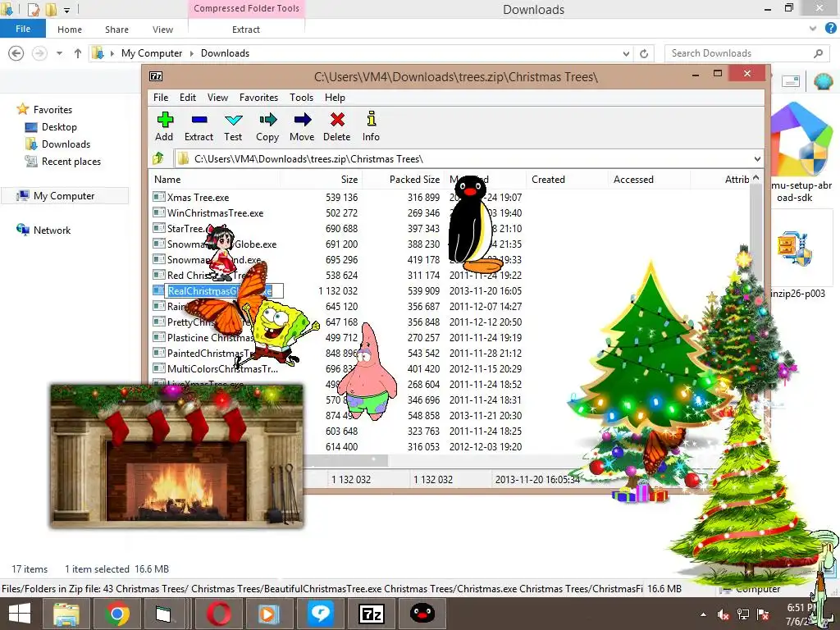Viewport: 840px width, 630px height.
Task: Expand the 7-Zip address path dropdown
Action: pos(757,159)
